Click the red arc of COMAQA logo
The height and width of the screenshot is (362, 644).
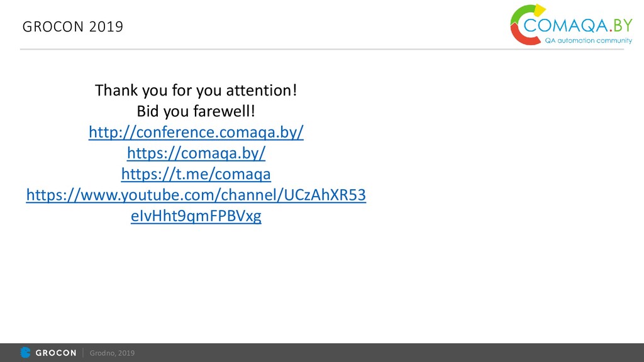point(521,36)
